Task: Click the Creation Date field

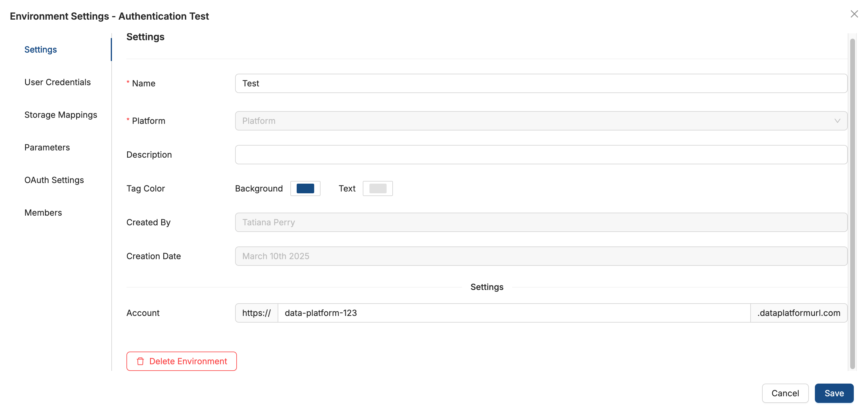Action: (541, 256)
